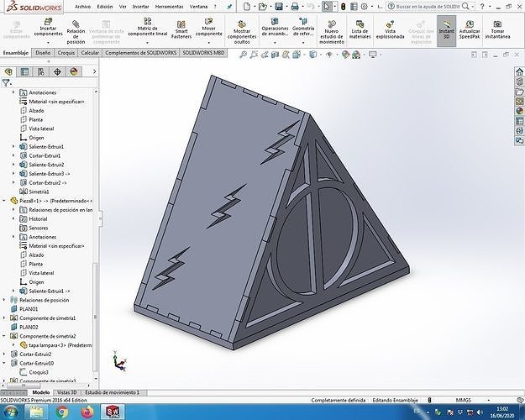This screenshot has height=420, width=525.
Task: Collapse the Pieza8<1> component node
Action: pyautogui.click(x=4, y=201)
